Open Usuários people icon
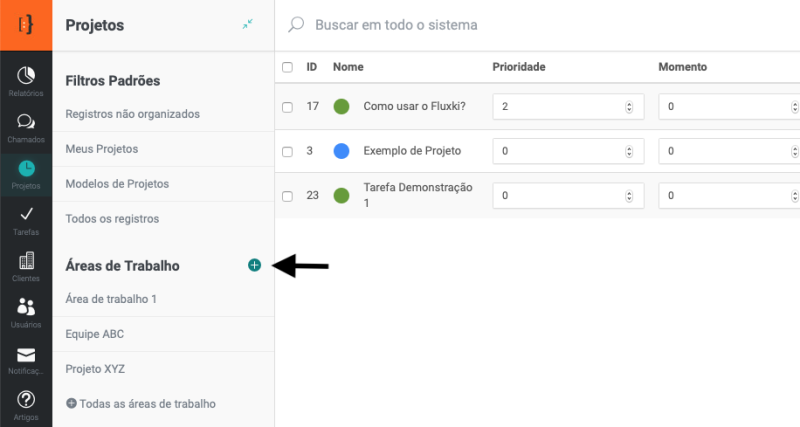The width and height of the screenshot is (800, 427). (x=26, y=311)
